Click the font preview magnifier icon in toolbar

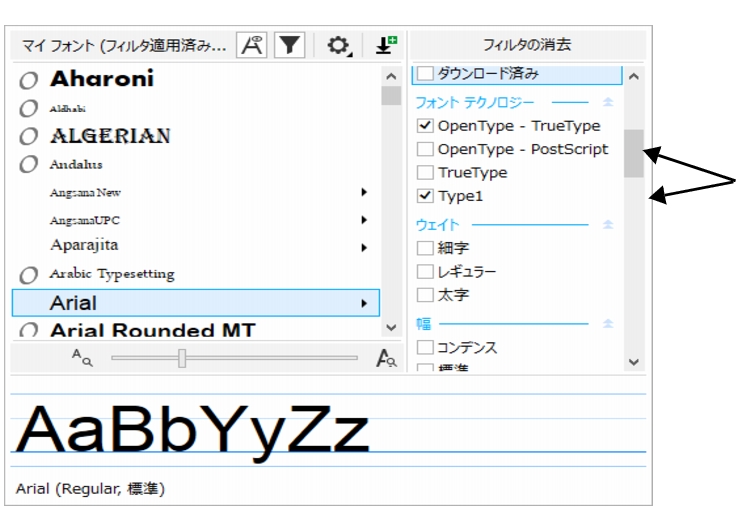251,45
